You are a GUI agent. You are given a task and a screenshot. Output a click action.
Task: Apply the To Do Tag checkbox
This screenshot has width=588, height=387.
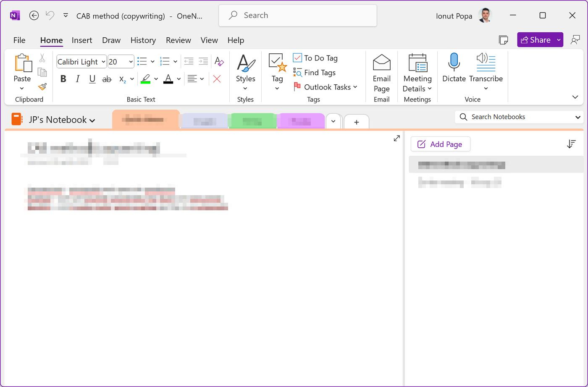[x=315, y=58]
